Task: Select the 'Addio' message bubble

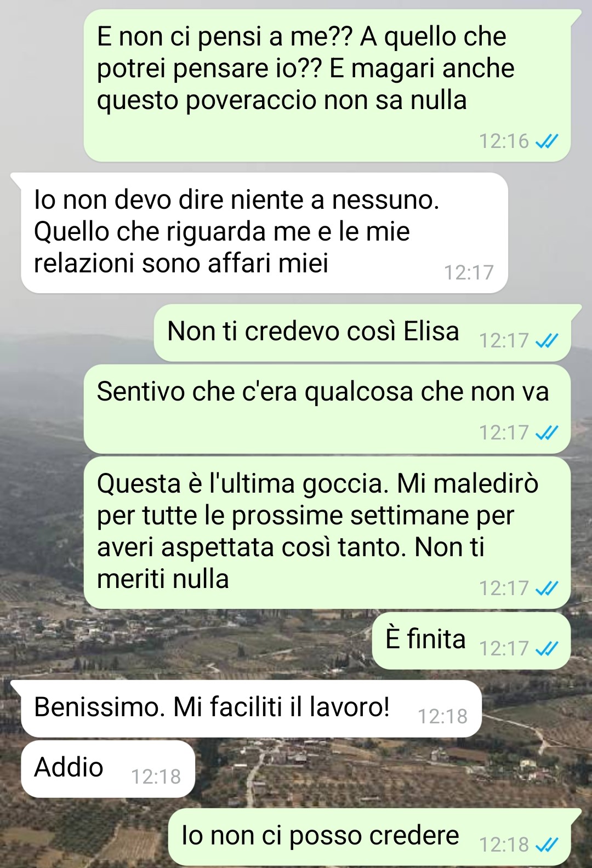Action: (108, 769)
